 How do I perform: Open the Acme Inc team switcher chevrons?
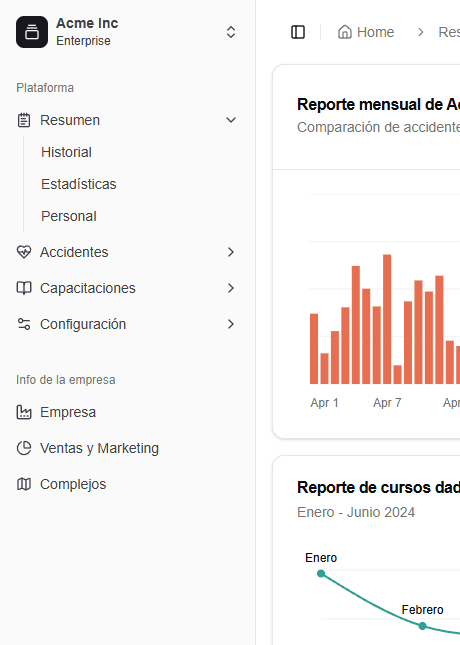click(231, 32)
